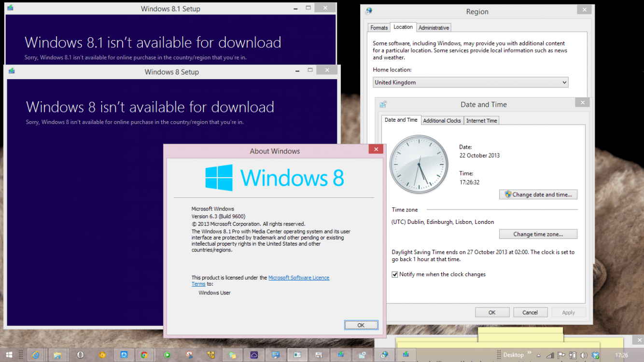Open the yellow Chrome Canary taskbar icon
The image size is (644, 362).
(x=102, y=355)
